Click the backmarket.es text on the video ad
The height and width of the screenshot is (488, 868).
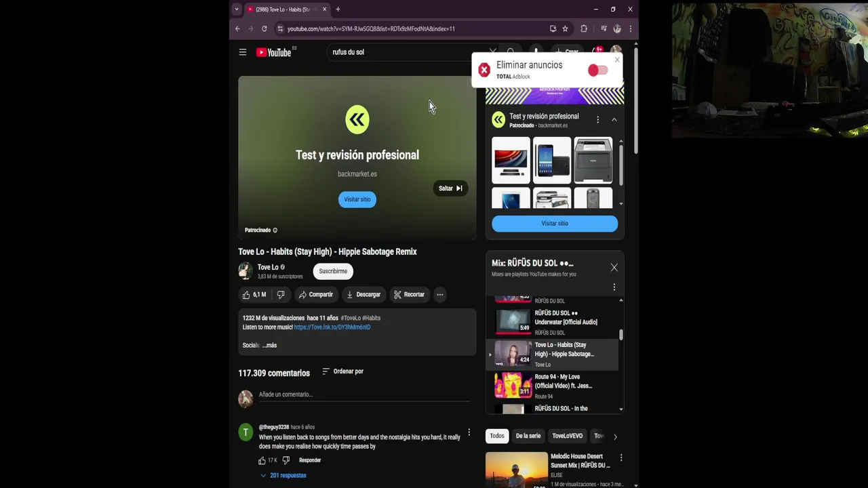click(357, 174)
